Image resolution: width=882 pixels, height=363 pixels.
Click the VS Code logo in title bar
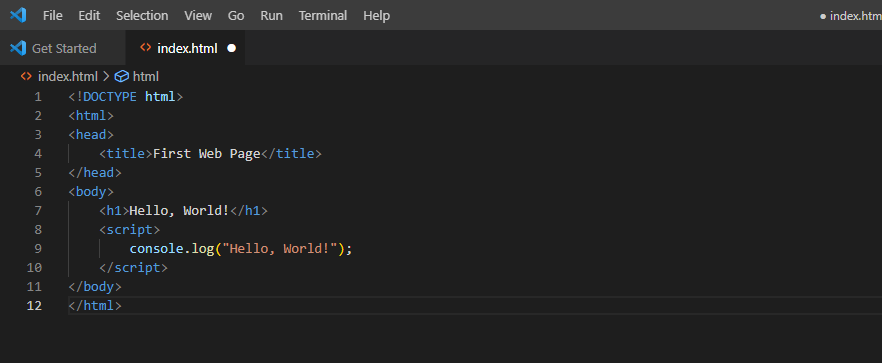pyautogui.click(x=18, y=15)
